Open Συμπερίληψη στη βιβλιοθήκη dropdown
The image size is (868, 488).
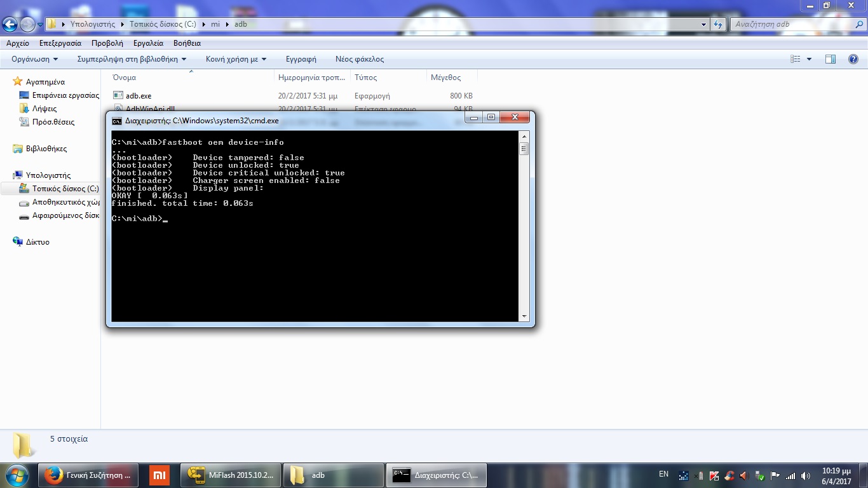pyautogui.click(x=132, y=59)
